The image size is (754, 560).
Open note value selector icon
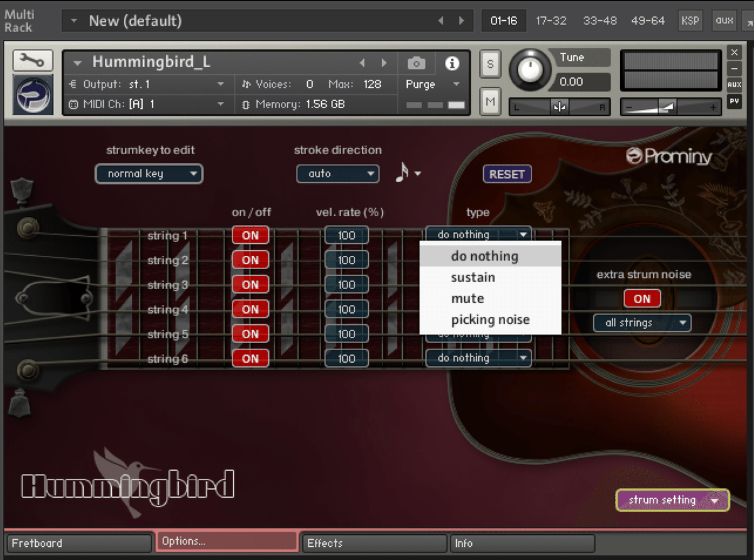pos(407,173)
